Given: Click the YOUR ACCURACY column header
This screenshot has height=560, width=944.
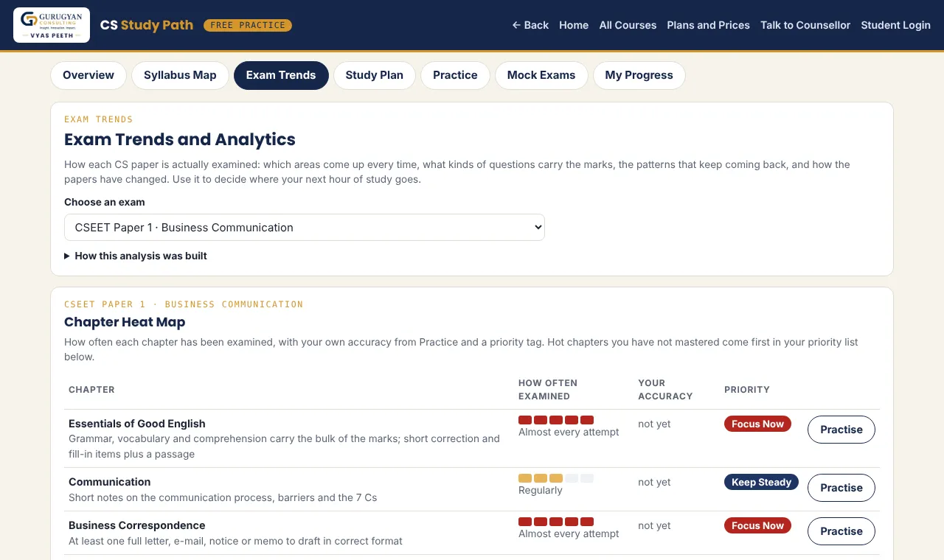Looking at the screenshot, I should [x=665, y=390].
